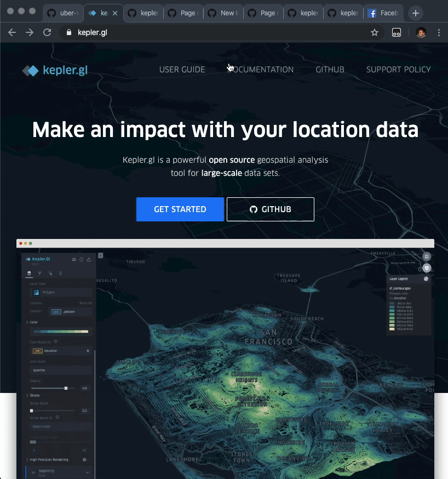Viewport: 448px width, 479px height.
Task: Toggle visibility eye of the begintrip layer
Action: [33, 472]
